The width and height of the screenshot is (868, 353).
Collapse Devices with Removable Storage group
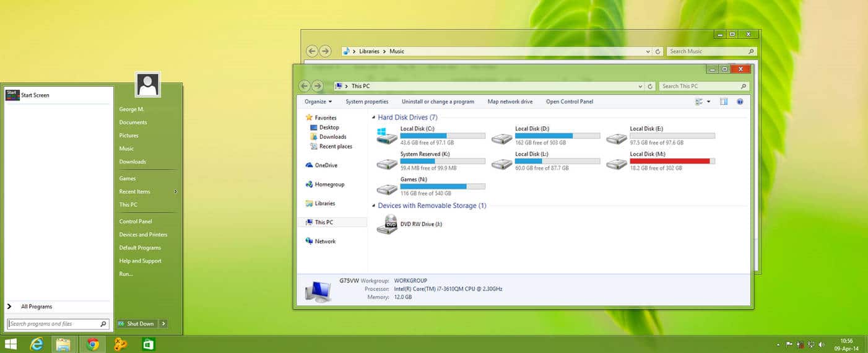coord(373,206)
